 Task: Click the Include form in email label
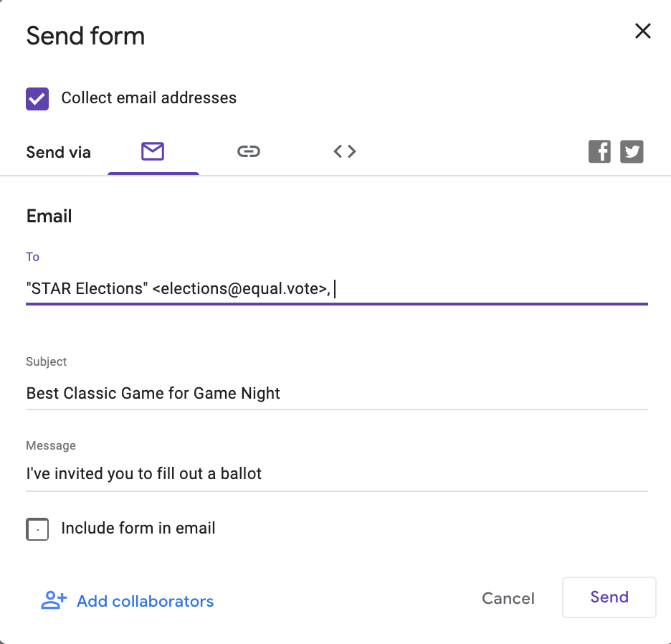point(138,529)
